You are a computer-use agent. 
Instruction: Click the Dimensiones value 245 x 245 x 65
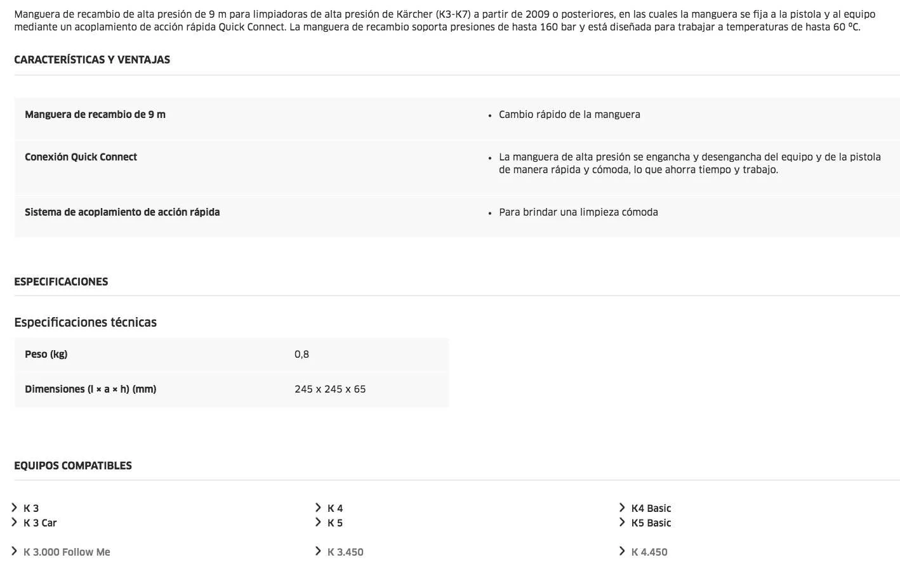coord(330,389)
